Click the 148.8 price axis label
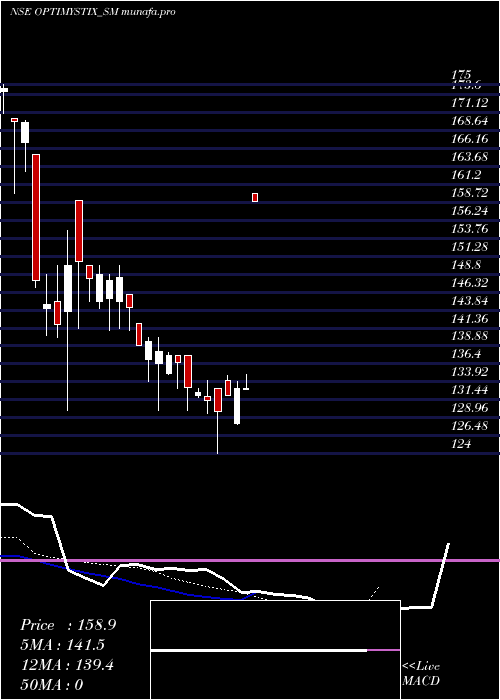500x700 pixels. pyautogui.click(x=467, y=265)
